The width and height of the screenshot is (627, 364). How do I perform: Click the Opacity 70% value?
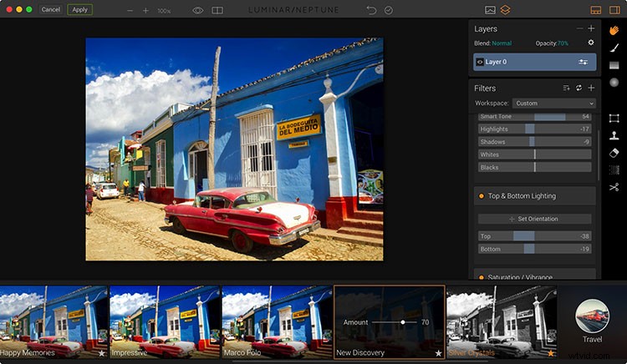point(563,43)
